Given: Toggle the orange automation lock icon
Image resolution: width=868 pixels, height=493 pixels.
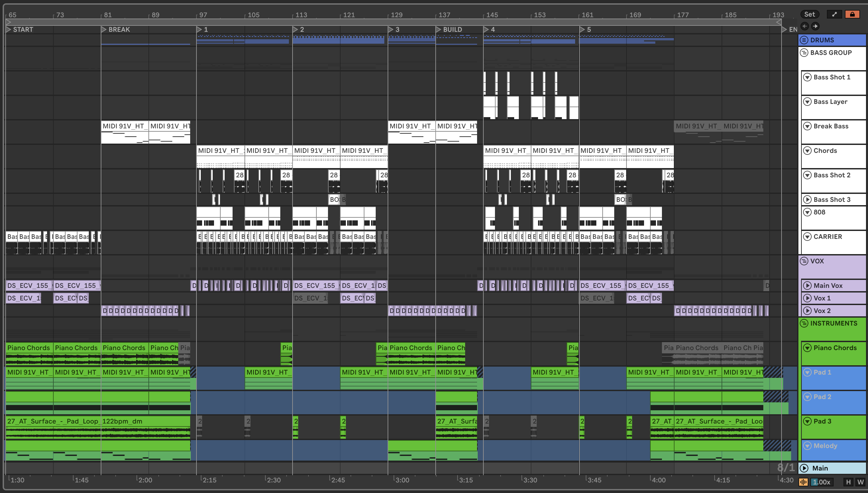Looking at the screenshot, I should [x=852, y=14].
